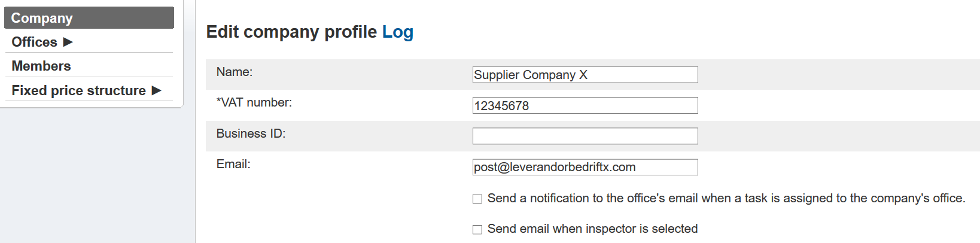Go to the Members sidebar item
The height and width of the screenshot is (243, 980).
pos(41,66)
